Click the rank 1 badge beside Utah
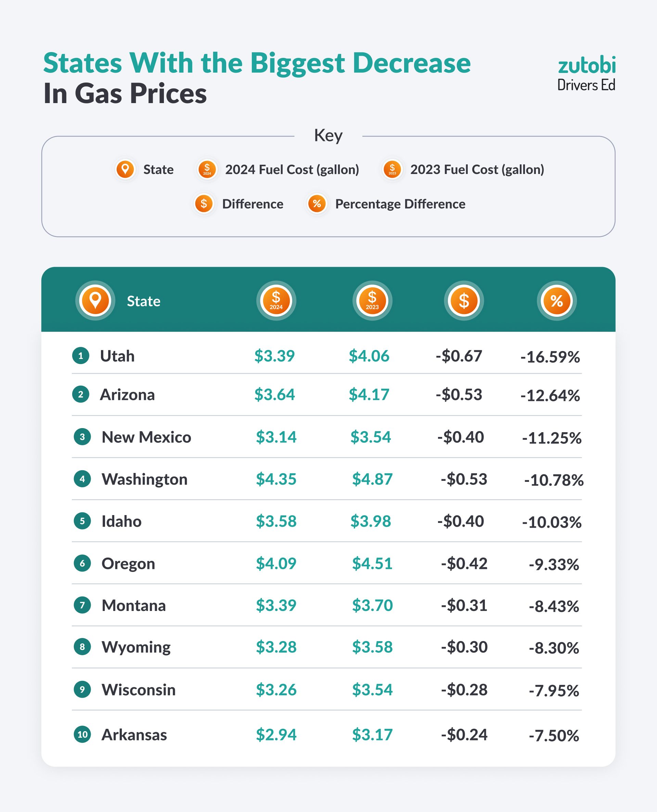 click(81, 355)
